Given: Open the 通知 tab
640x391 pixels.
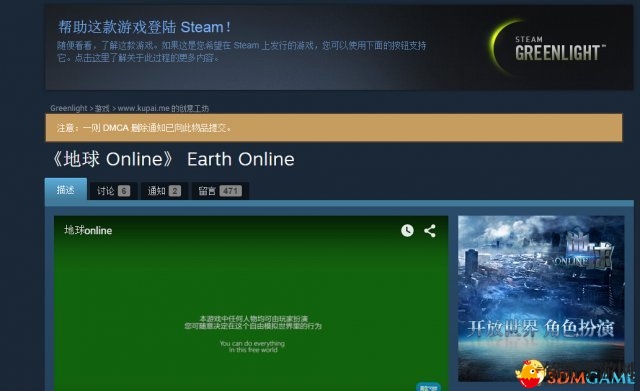Looking at the screenshot, I should click(x=164, y=191).
